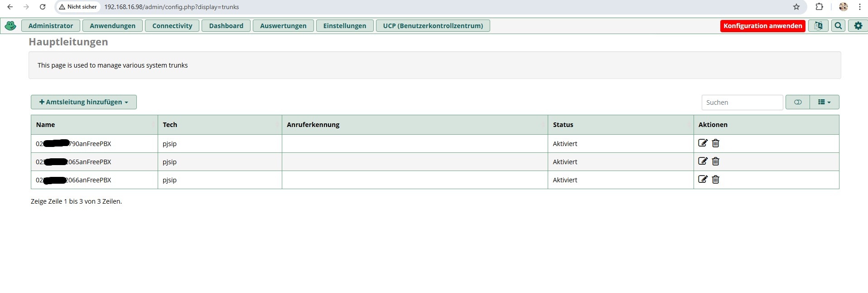Click the Konfiguration anwenden button
This screenshot has width=868, height=293.
[x=762, y=26]
